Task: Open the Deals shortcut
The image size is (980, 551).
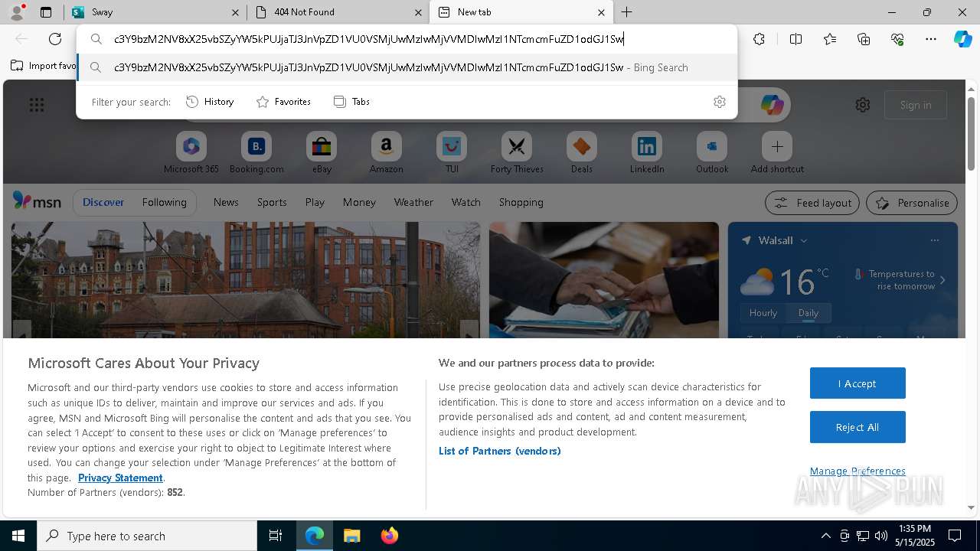Action: coord(582,153)
